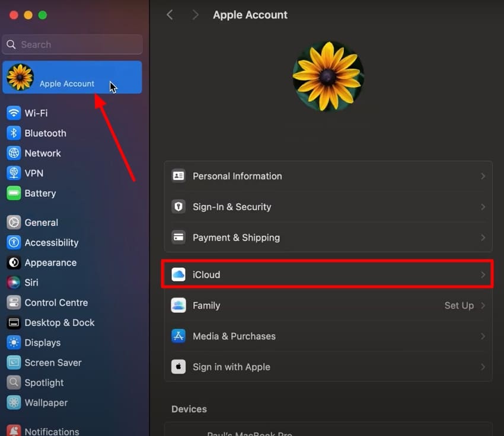Click the sidebar sunflower avatar
This screenshot has width=504, height=436.
tap(20, 77)
